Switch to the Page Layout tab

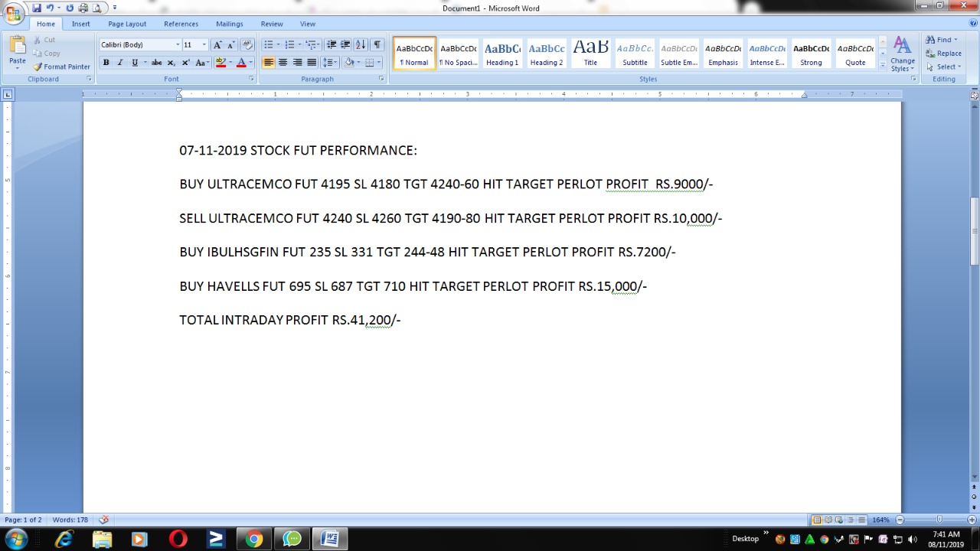pyautogui.click(x=127, y=24)
